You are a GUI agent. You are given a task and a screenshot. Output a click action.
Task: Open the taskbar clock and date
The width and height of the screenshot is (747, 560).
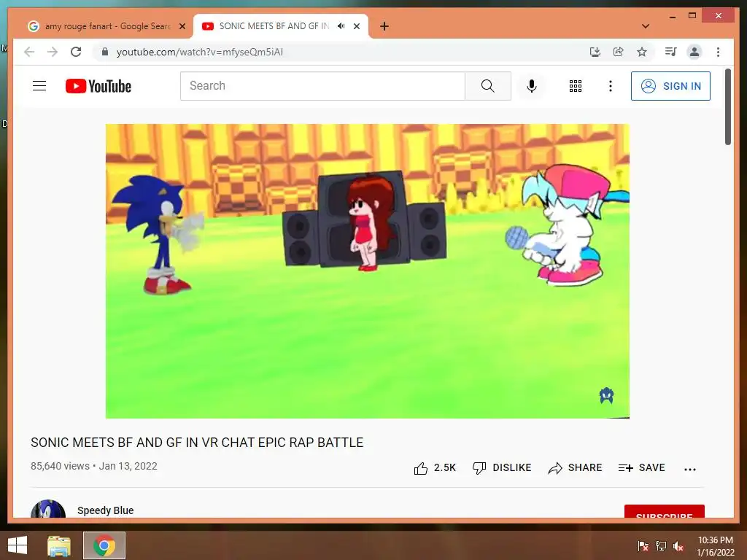tap(716, 546)
